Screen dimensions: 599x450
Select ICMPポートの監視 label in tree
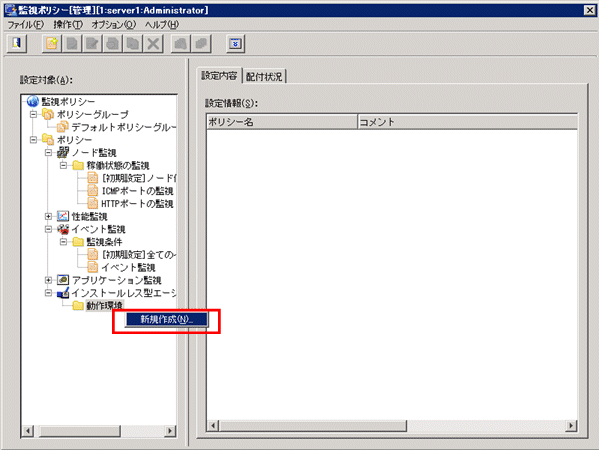[137, 191]
